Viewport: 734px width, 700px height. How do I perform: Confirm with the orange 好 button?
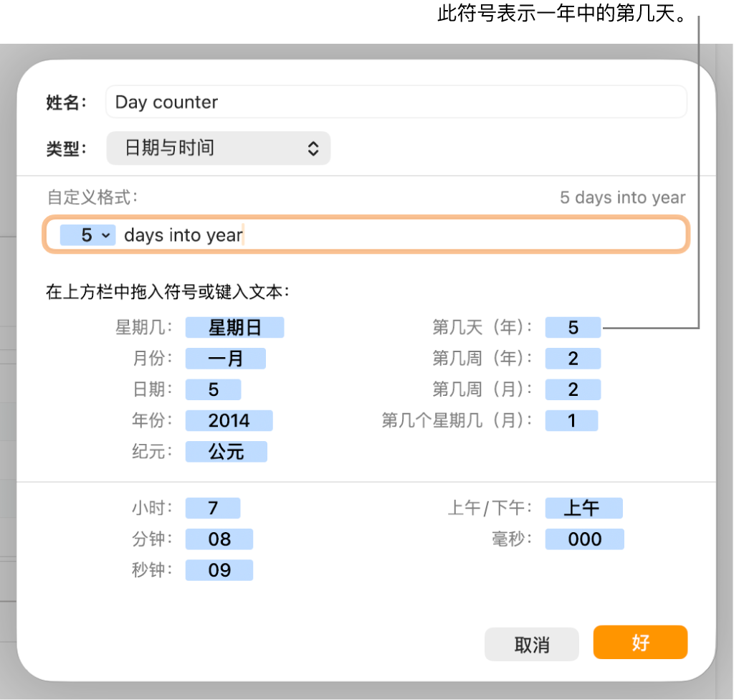tap(640, 643)
